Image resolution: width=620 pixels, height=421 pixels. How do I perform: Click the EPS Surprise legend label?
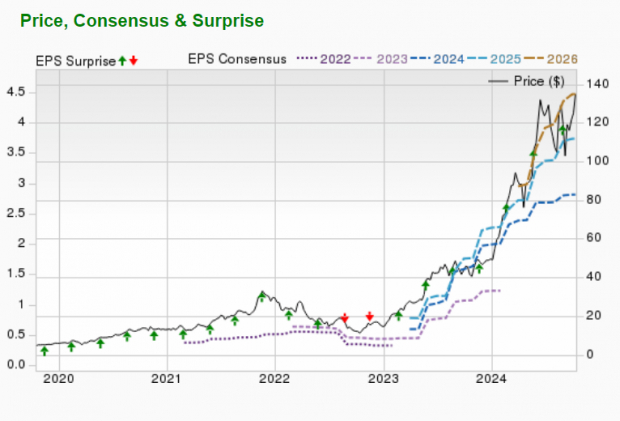point(76,61)
